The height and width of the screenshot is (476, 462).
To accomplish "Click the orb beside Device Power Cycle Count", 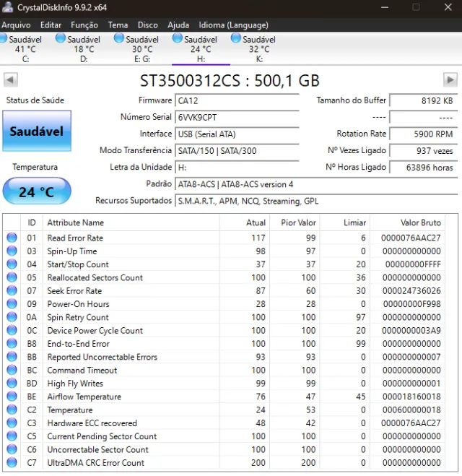I will coord(12,330).
